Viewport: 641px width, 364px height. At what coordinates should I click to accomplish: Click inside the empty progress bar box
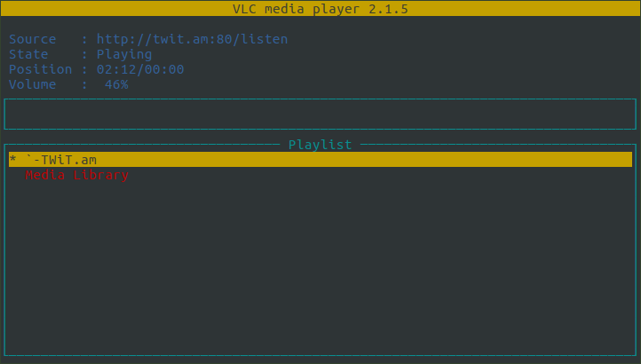[x=320, y=115]
